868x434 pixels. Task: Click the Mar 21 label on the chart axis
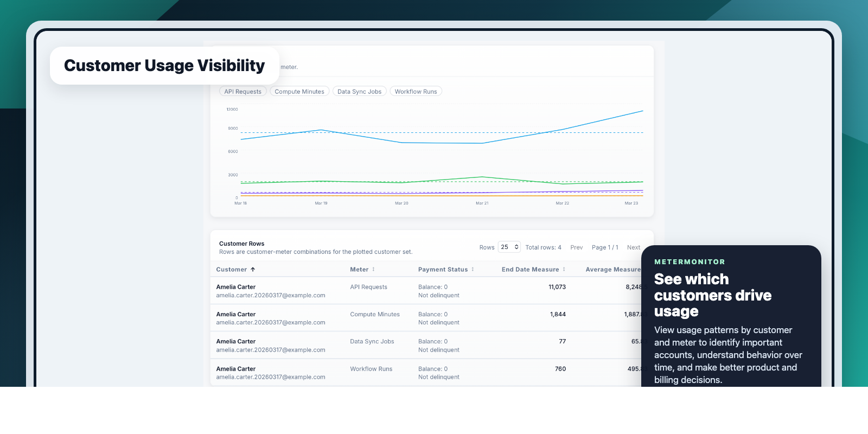(x=482, y=203)
